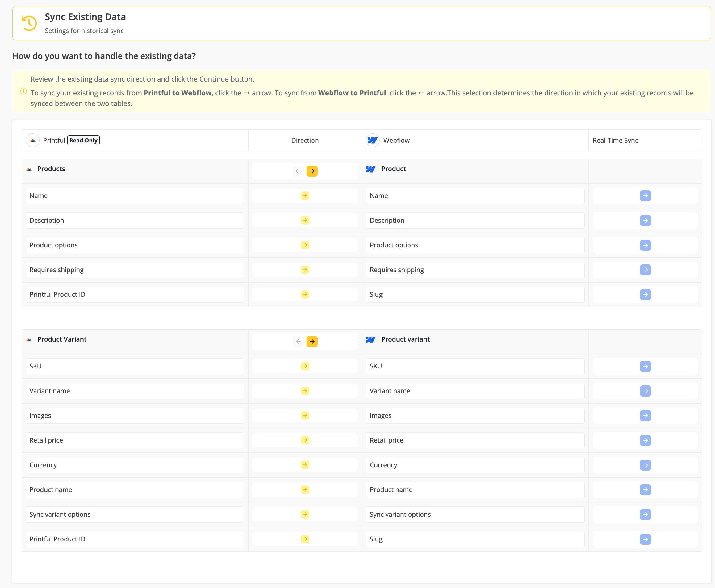Click the yellow direction arrow in Images row

pos(305,416)
